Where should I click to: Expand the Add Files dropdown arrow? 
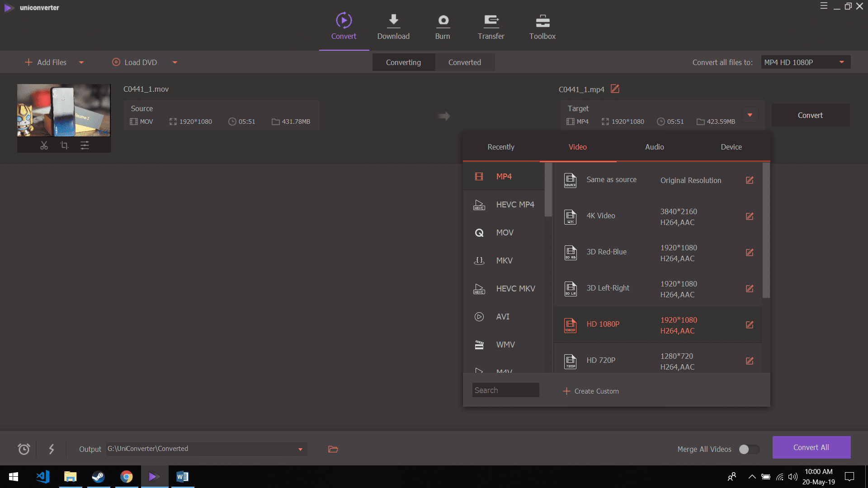click(x=81, y=62)
